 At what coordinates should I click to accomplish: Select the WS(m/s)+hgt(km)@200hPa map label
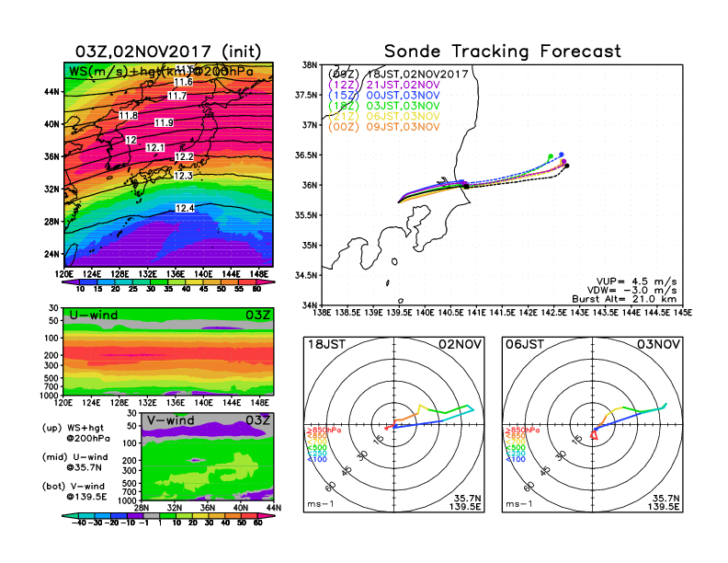click(161, 72)
